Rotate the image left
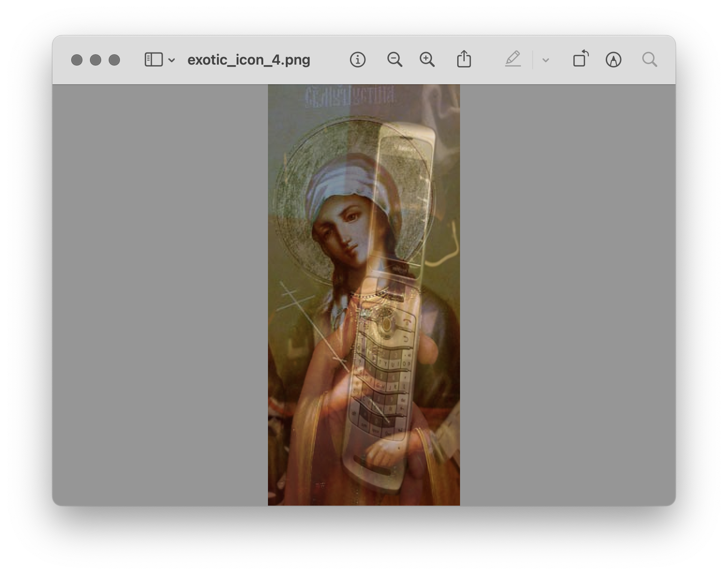The width and height of the screenshot is (728, 575). [581, 59]
